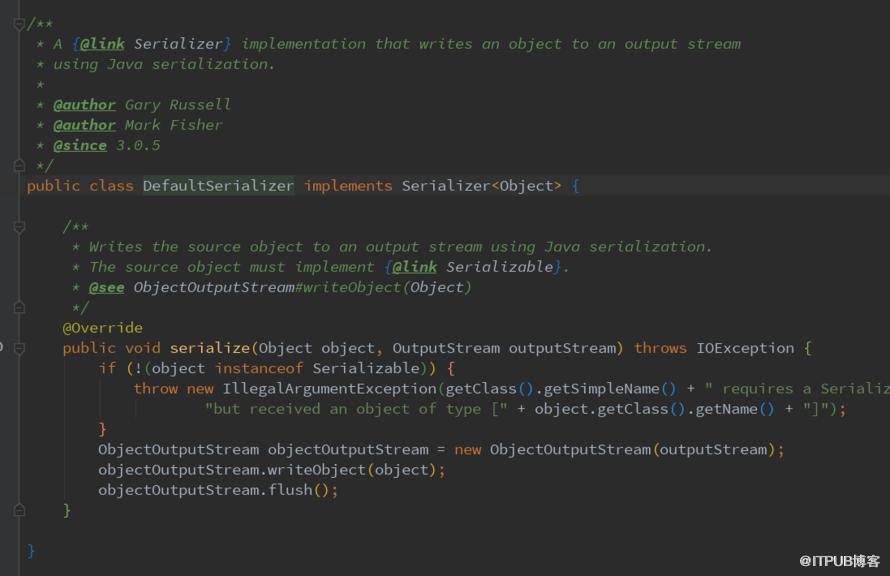Open the @link Serializable reference

473,267
